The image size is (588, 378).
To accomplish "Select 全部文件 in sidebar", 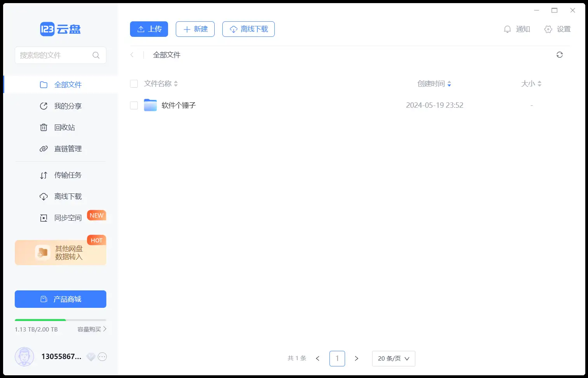I will tap(61, 85).
